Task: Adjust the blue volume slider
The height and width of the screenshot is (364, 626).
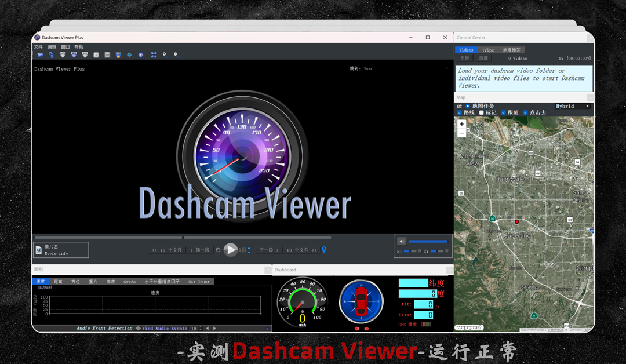Action: (428, 241)
